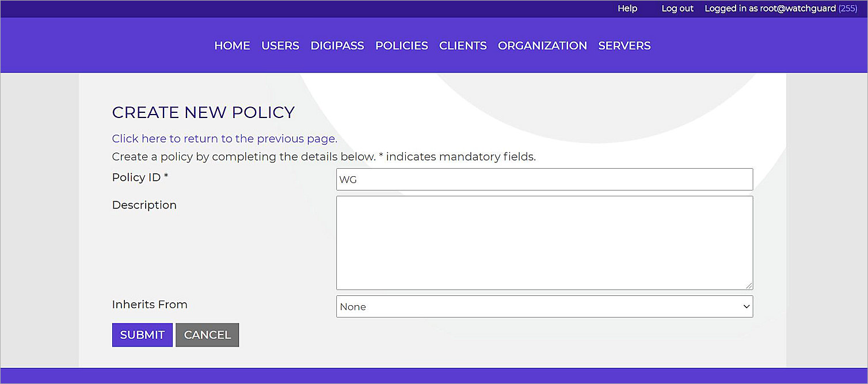Click the CREATE NEW POLICY heading
The image size is (868, 384).
[204, 112]
